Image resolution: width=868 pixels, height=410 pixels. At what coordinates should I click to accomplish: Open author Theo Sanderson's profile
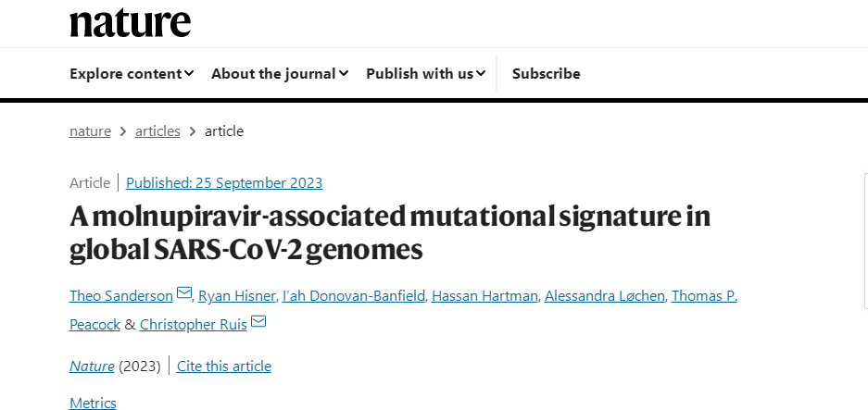(121, 296)
